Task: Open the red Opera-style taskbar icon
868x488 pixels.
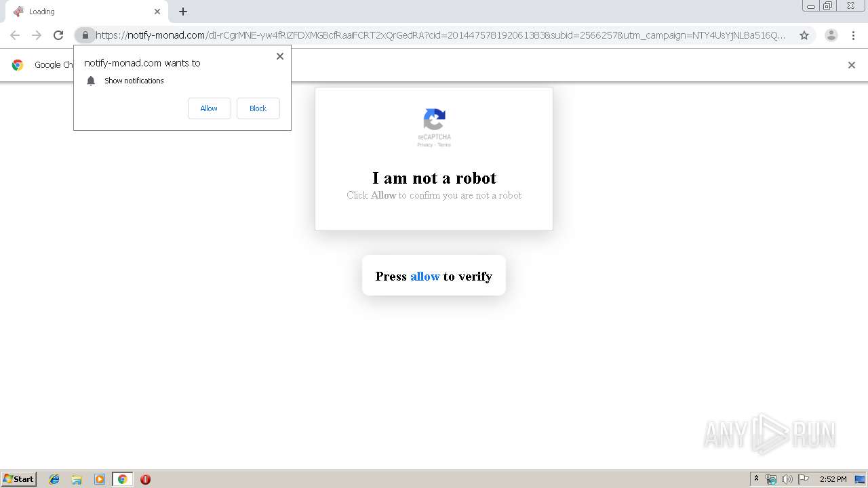Action: pos(145,479)
